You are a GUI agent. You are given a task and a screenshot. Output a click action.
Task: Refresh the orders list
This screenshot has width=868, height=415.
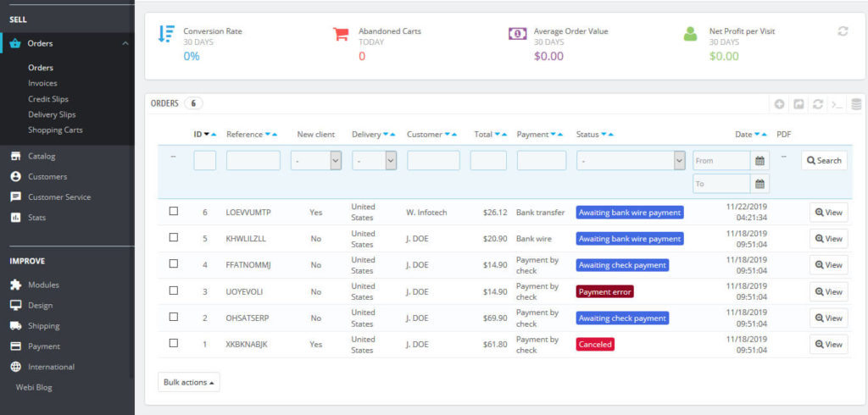[818, 104]
